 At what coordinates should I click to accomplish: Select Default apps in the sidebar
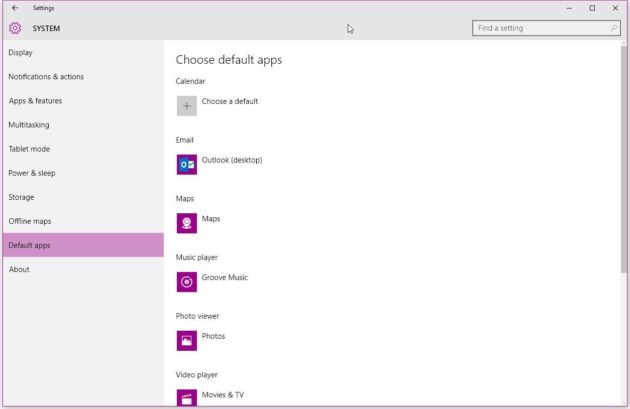(83, 245)
